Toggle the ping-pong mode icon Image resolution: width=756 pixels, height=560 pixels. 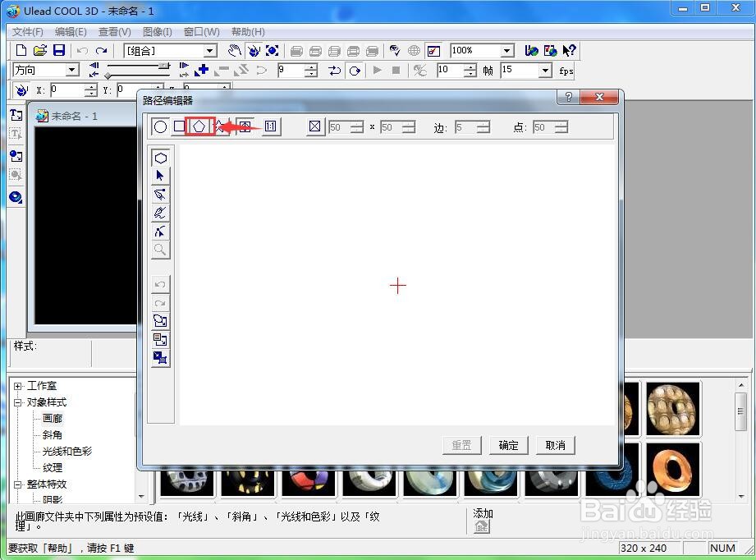pos(335,71)
